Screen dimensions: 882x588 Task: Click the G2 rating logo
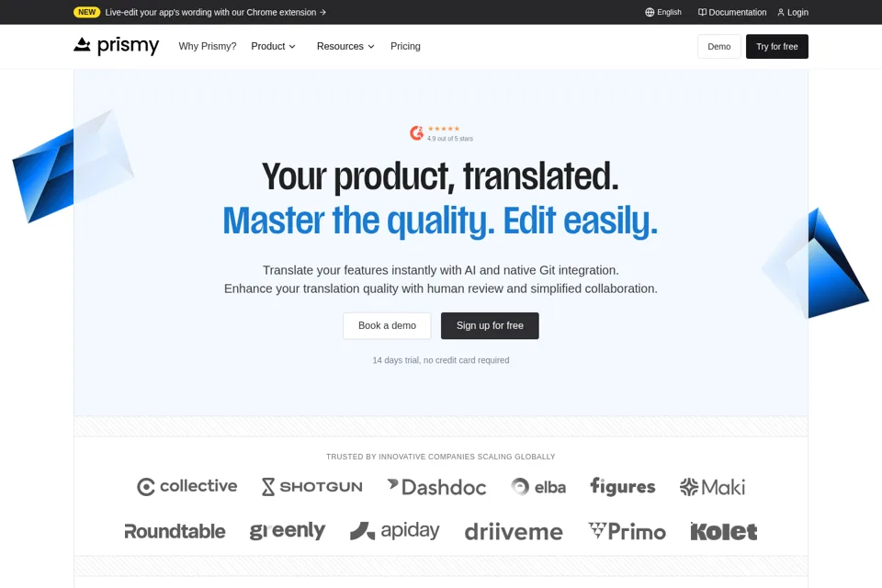[x=417, y=133]
